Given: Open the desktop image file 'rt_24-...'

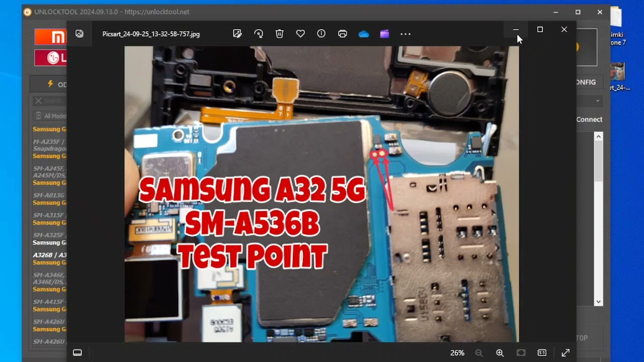Looking at the screenshot, I should coord(617,76).
